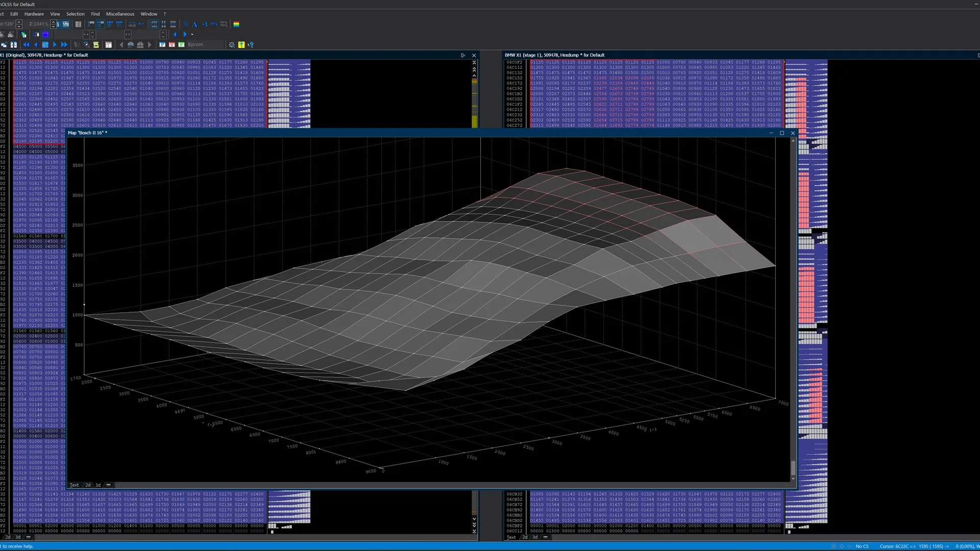Click the delta difference icon

(x=194, y=24)
